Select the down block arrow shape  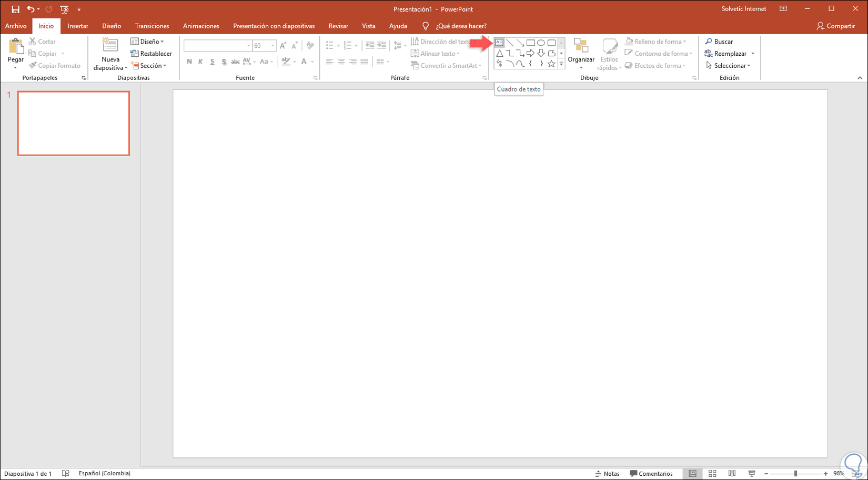point(541,53)
